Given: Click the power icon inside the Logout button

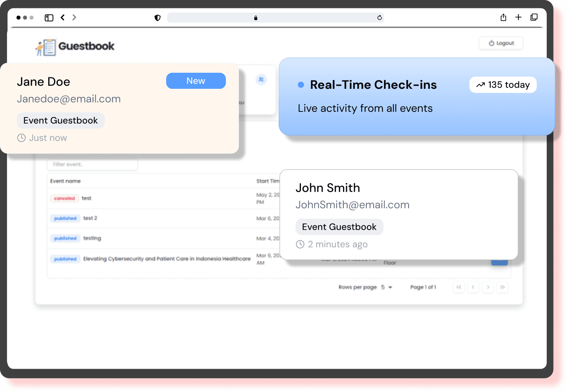Looking at the screenshot, I should tap(491, 43).
